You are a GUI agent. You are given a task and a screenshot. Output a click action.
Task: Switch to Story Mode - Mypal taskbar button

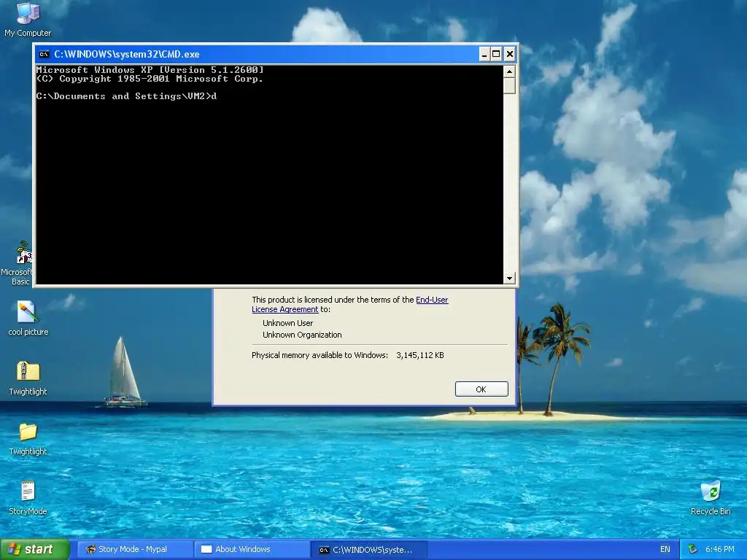click(x=134, y=549)
